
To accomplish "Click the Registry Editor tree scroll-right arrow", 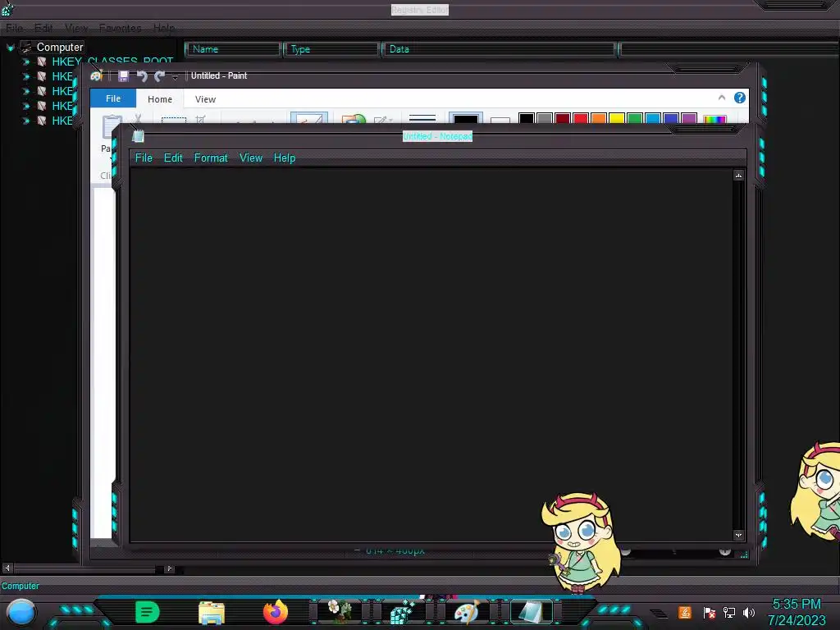I will (169, 568).
